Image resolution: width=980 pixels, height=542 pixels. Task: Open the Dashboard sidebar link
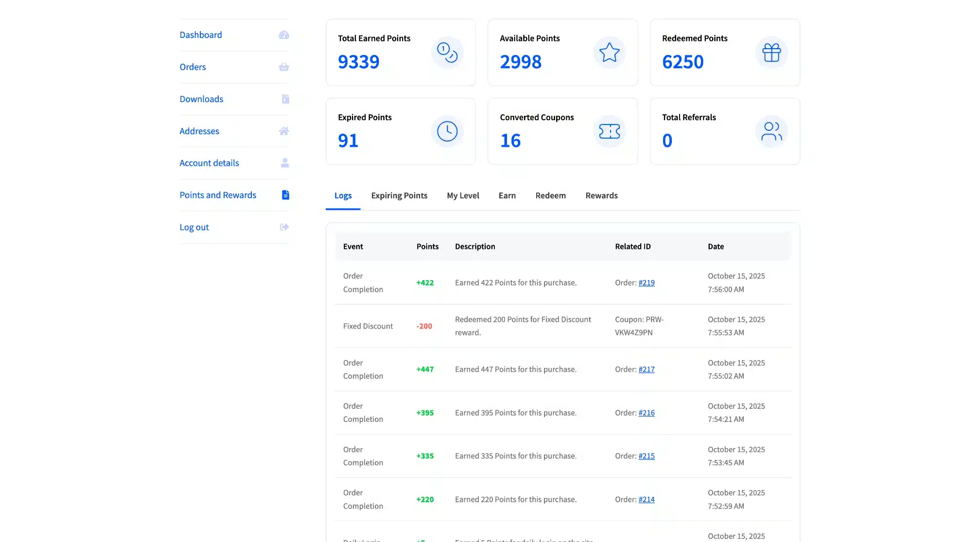[x=201, y=35]
